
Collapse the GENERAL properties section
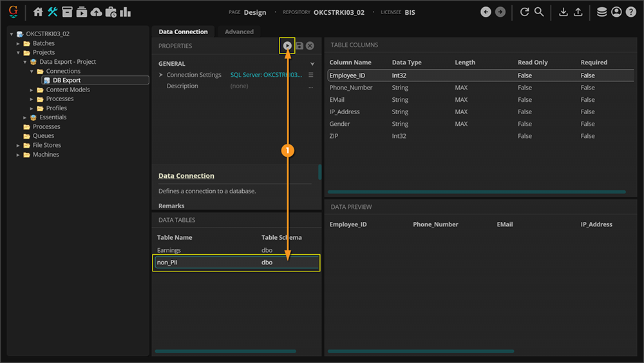point(312,64)
